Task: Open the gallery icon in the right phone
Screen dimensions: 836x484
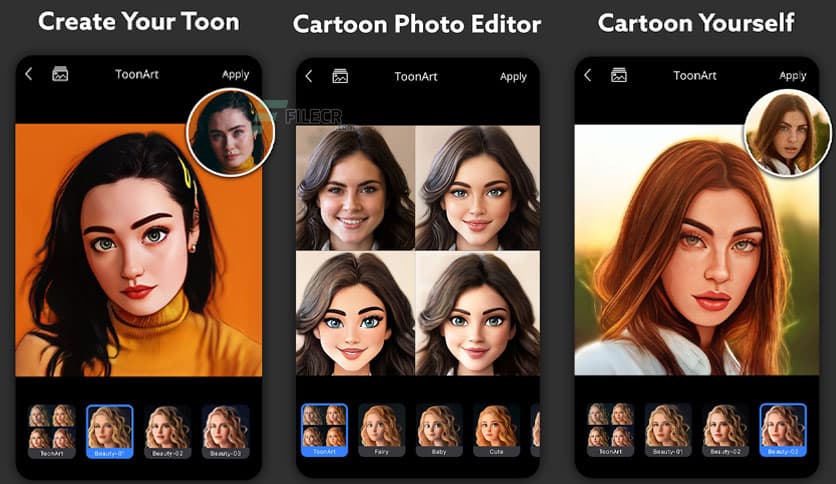Action: [619, 75]
